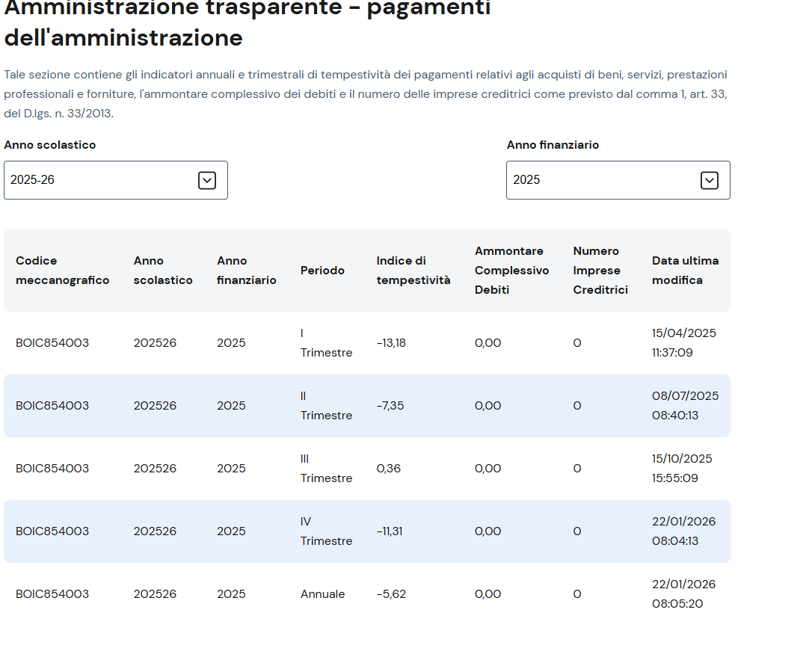Click the index value -13,18
812x657 pixels.
(x=391, y=343)
